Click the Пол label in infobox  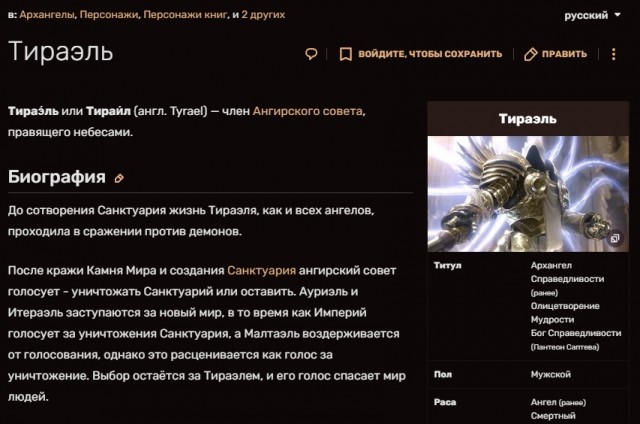[443, 375]
